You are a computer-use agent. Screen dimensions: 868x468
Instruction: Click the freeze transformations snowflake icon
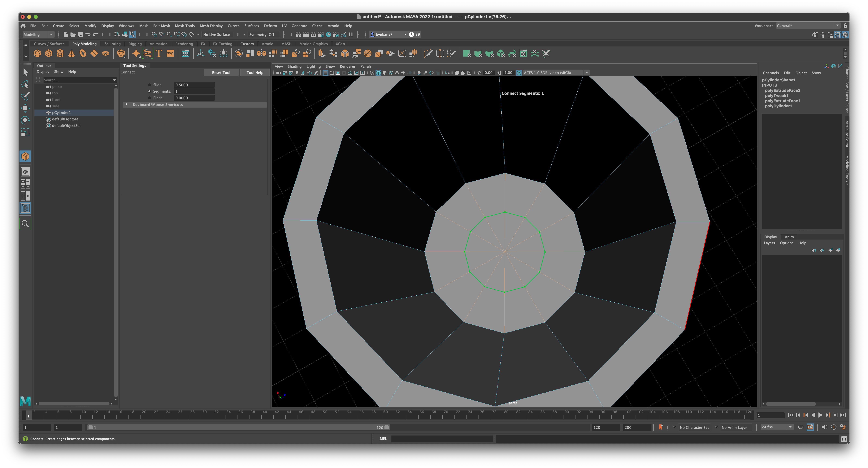point(223,54)
